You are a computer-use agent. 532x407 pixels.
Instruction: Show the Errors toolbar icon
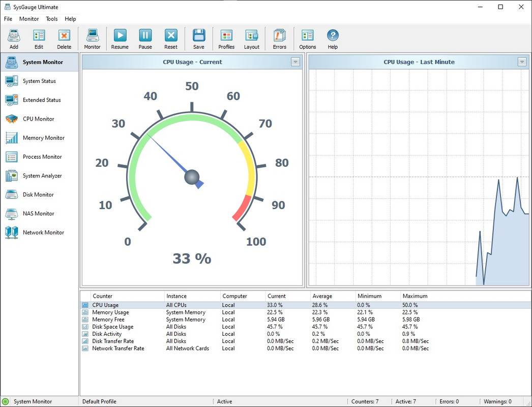point(280,39)
